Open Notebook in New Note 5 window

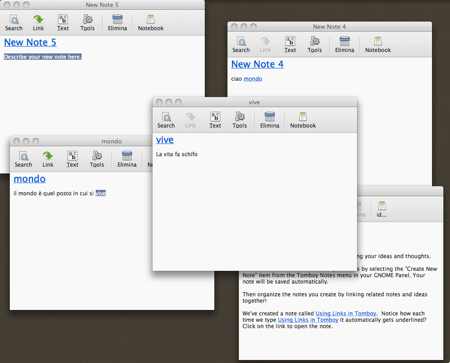point(151,23)
